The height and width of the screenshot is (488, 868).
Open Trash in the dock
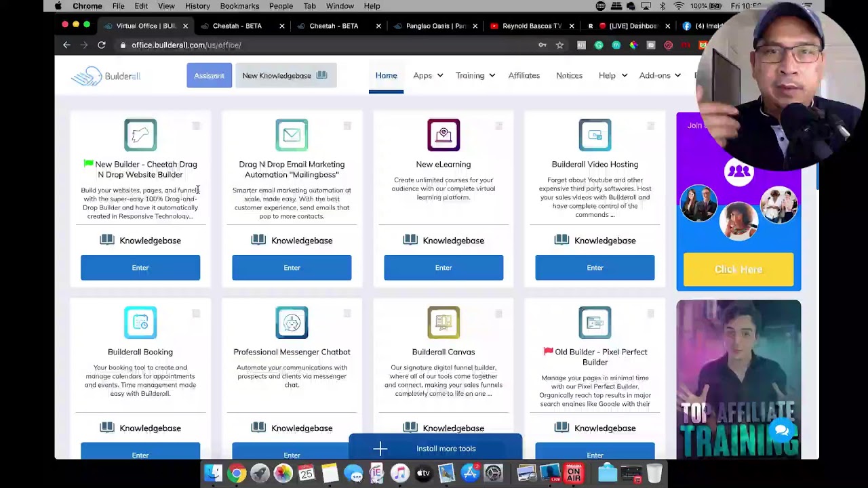tap(654, 472)
